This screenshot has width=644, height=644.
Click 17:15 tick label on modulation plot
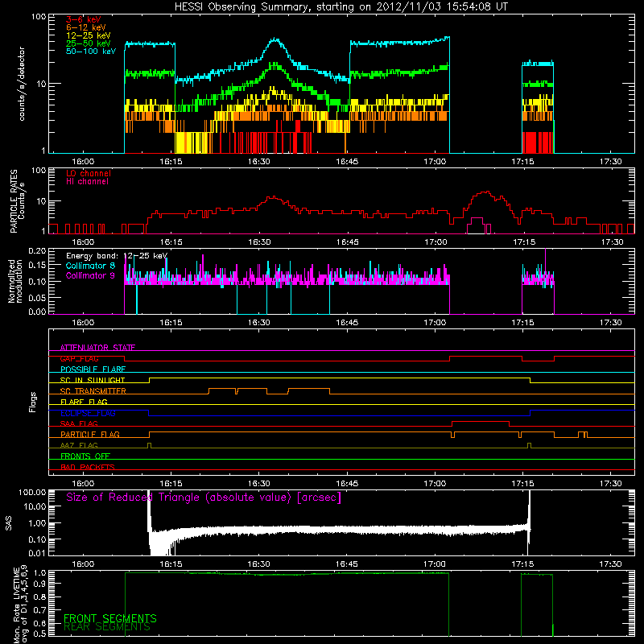[x=522, y=323]
